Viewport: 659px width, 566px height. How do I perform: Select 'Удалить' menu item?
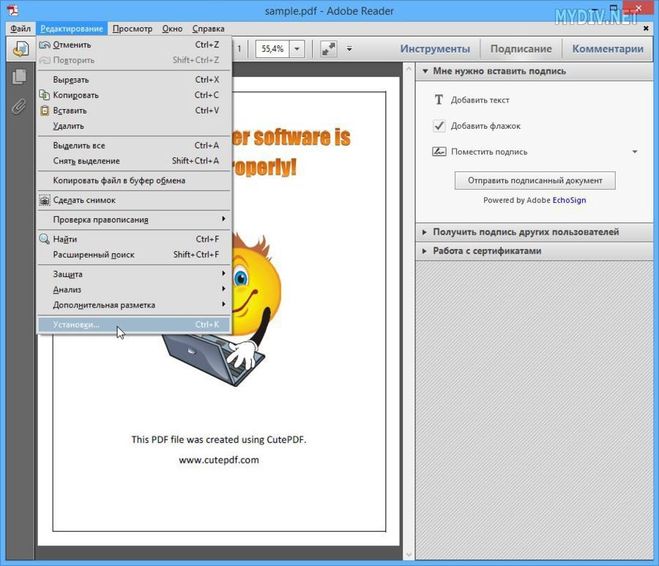134,126
